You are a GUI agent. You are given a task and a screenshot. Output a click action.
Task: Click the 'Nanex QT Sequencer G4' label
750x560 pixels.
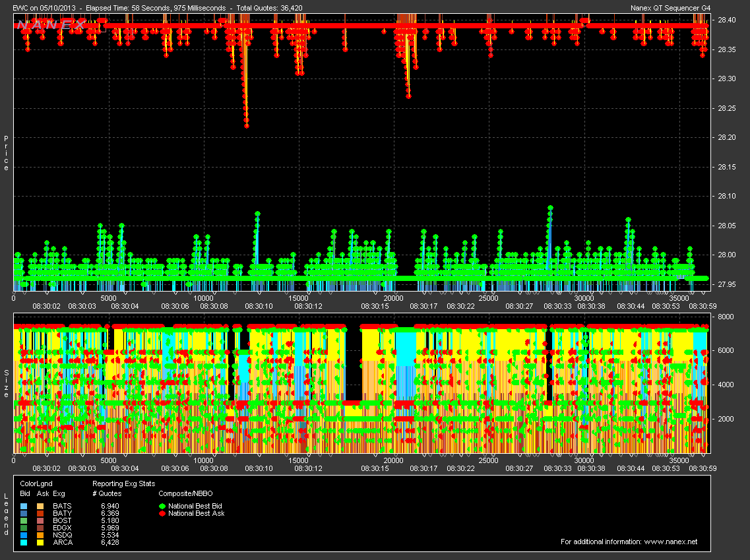pyautogui.click(x=671, y=8)
